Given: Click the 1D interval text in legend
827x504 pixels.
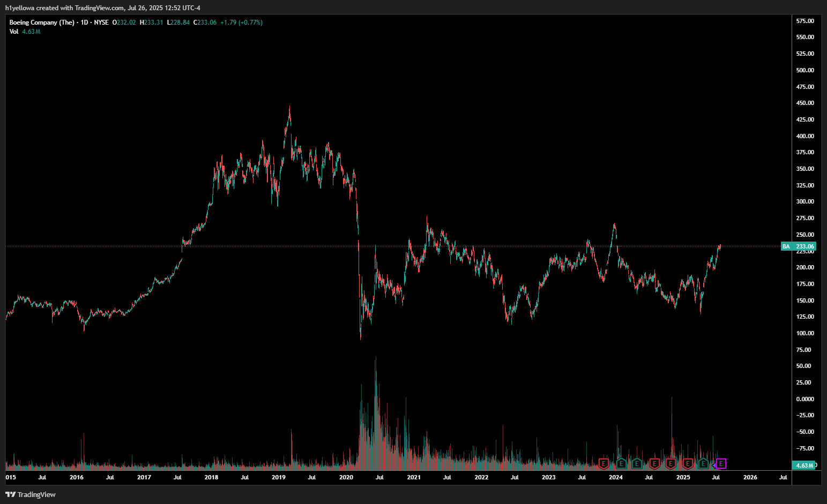Looking at the screenshot, I should [85, 22].
